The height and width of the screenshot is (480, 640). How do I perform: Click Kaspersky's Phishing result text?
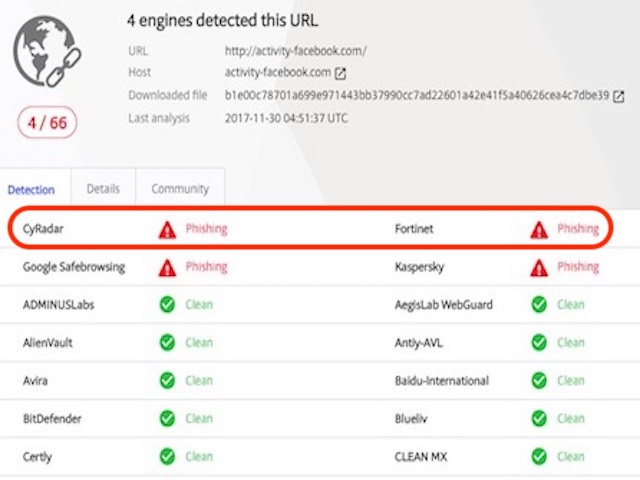(578, 267)
